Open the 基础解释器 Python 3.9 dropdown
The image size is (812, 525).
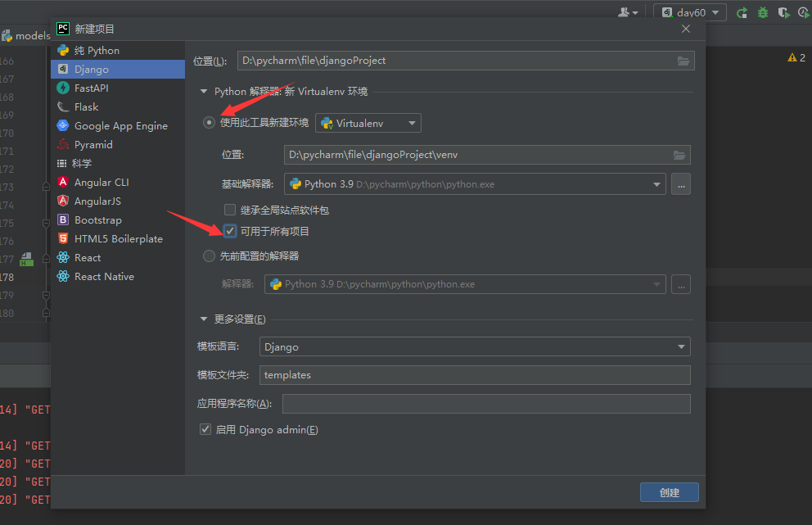(475, 184)
